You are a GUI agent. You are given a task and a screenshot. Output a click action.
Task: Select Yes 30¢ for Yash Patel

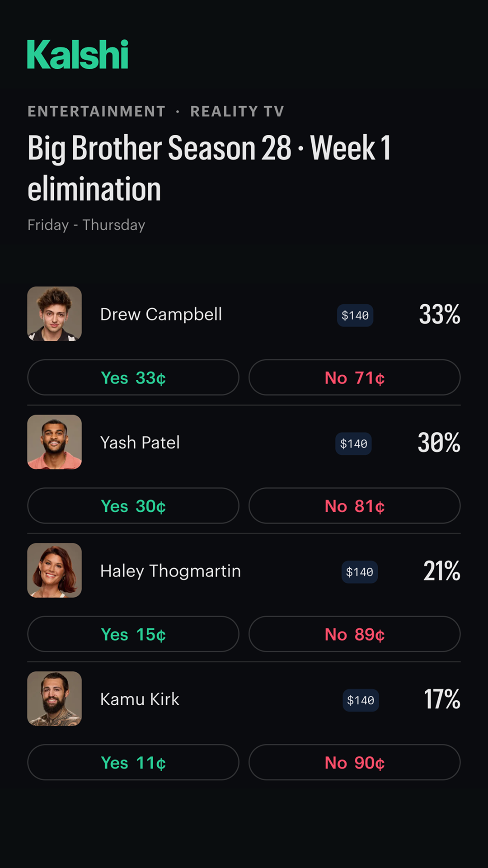[133, 506]
